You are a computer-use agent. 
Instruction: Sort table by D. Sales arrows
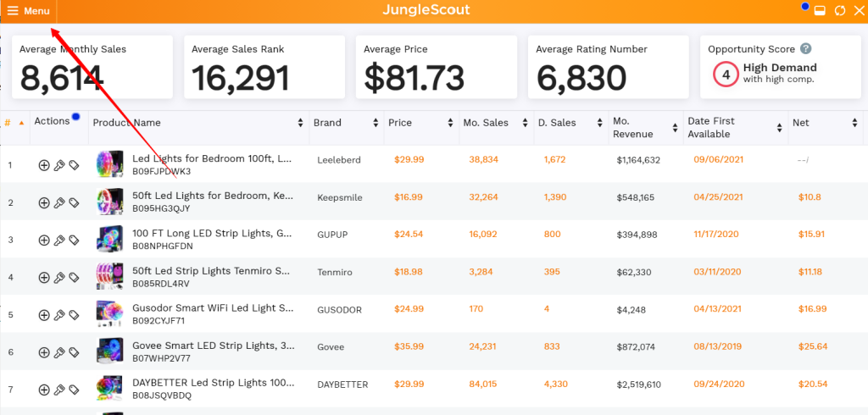tap(600, 123)
